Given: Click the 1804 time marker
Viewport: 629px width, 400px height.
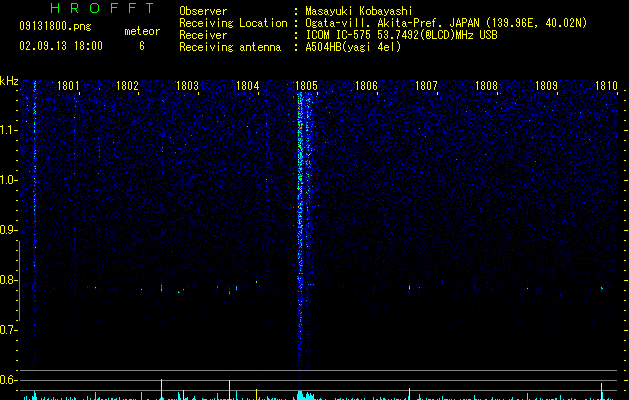Looking at the screenshot, I should coord(248,86).
